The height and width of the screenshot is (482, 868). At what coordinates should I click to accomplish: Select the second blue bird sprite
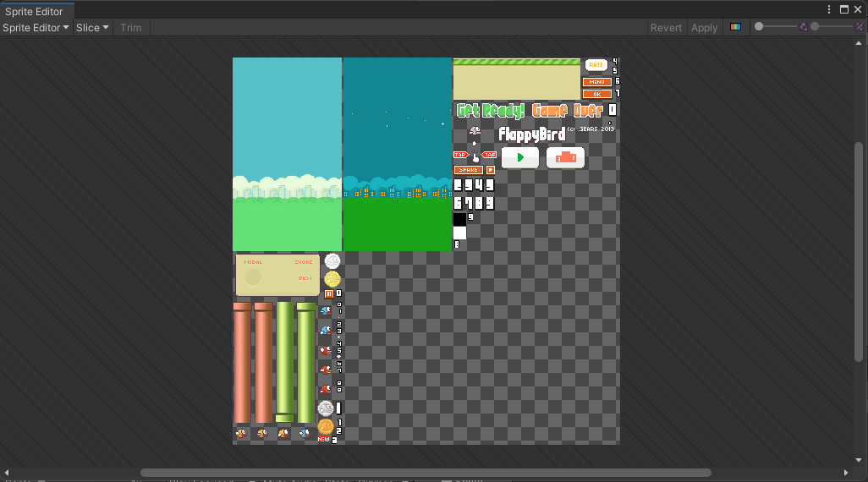(x=326, y=331)
